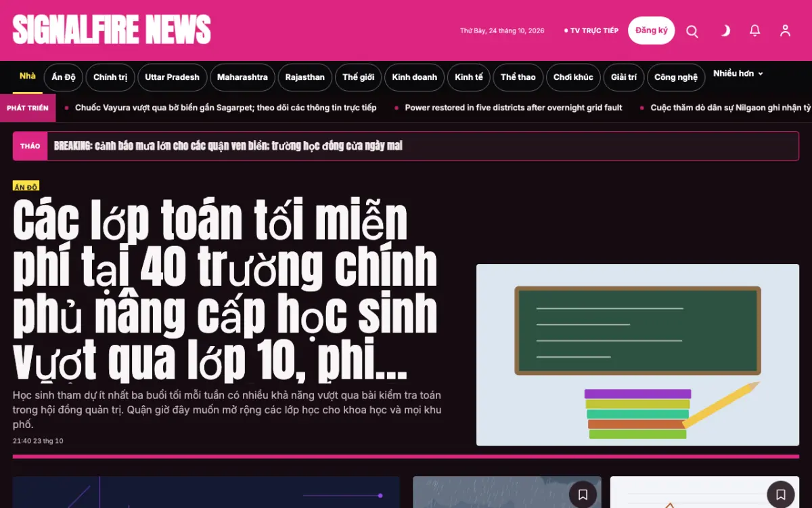812x508 pixels.
Task: Open the rainy image article thumbnail
Action: tap(507, 492)
